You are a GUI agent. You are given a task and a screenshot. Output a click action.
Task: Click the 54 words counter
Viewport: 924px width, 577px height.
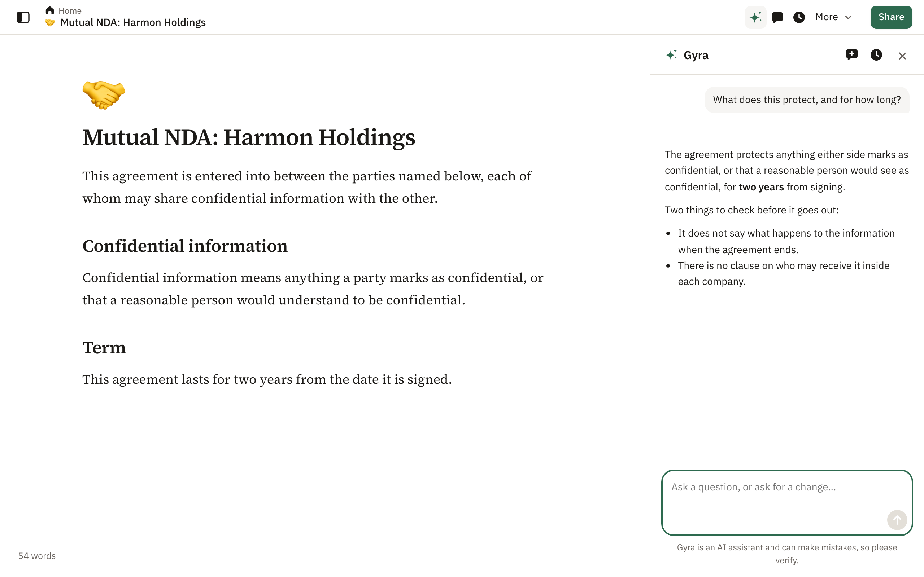(x=37, y=556)
